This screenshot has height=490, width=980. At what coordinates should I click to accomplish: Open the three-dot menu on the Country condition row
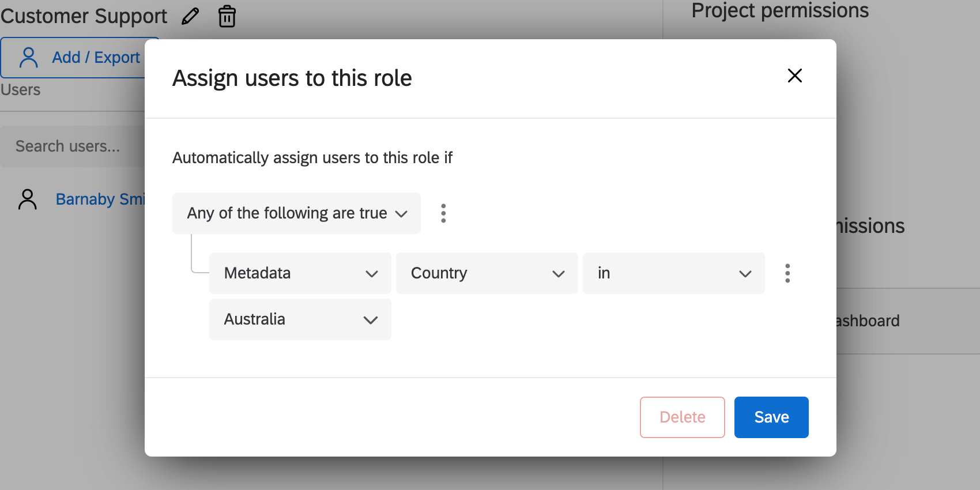point(787,273)
